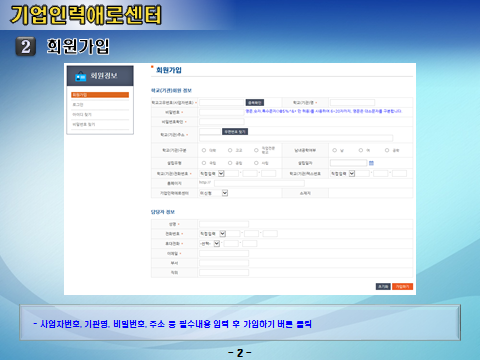This screenshot has width=480, height=360.
Task: Select the 남 radio for coeducation status
Action: coord(335,150)
